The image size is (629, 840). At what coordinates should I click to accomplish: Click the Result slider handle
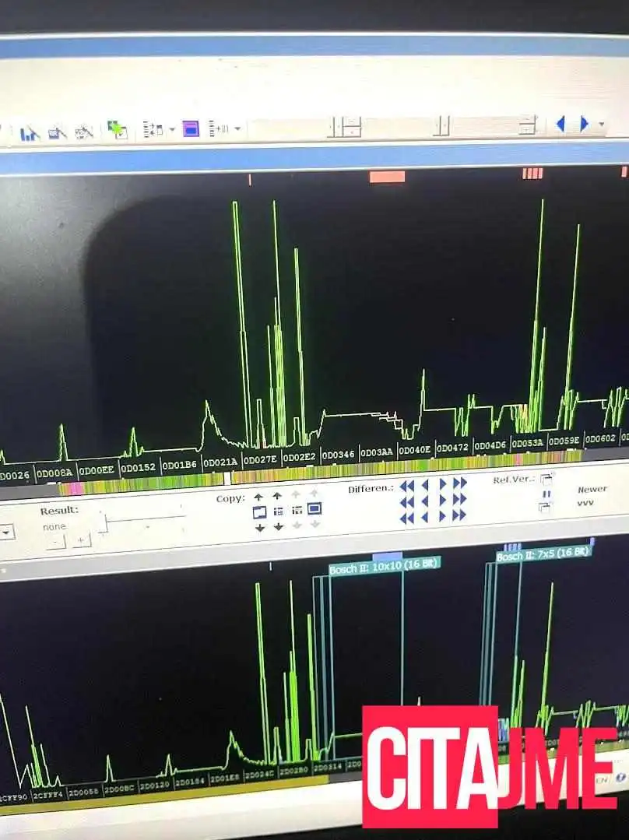103,522
